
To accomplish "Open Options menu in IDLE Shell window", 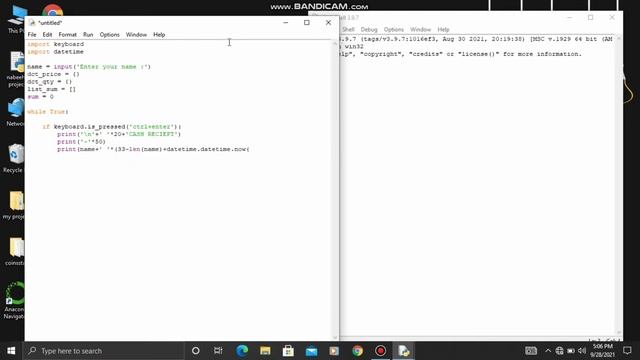I will [393, 29].
